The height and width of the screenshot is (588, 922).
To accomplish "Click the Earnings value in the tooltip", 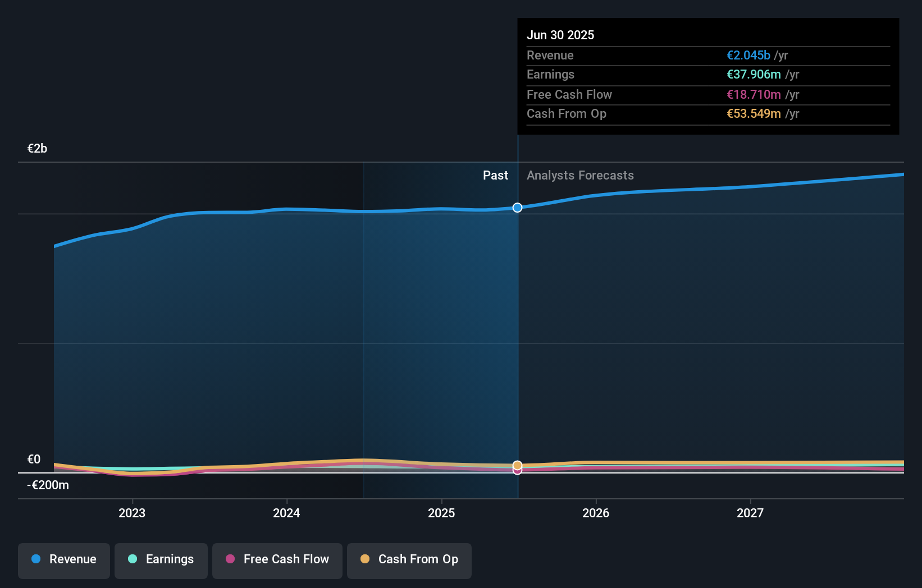I will point(754,75).
